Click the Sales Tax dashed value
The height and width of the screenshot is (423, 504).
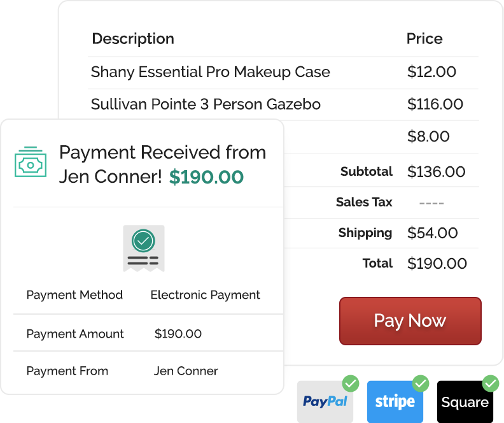point(431,203)
